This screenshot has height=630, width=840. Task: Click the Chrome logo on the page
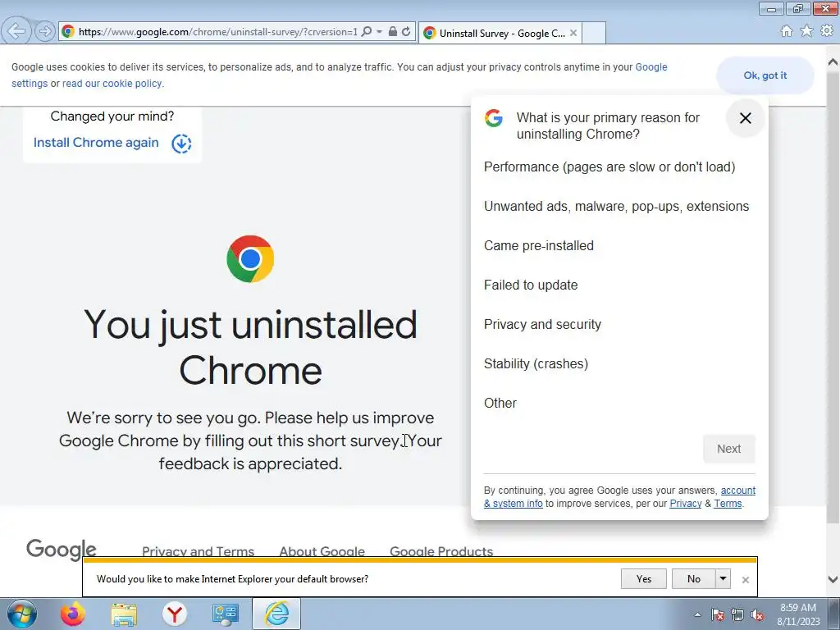(250, 258)
